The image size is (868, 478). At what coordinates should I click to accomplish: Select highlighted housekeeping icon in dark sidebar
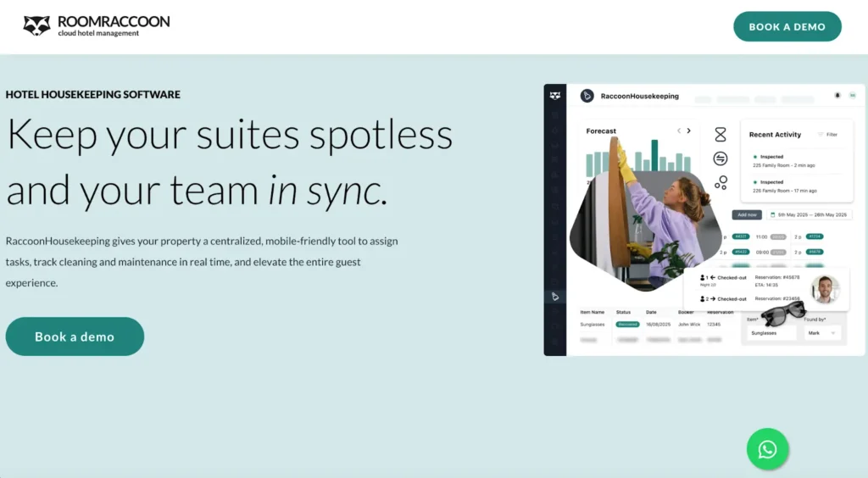click(554, 297)
